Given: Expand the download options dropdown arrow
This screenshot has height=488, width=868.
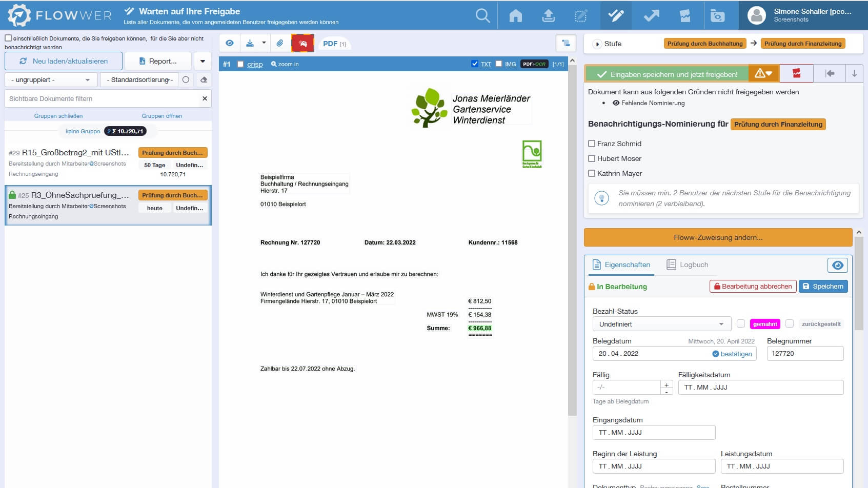Looking at the screenshot, I should coord(264,43).
